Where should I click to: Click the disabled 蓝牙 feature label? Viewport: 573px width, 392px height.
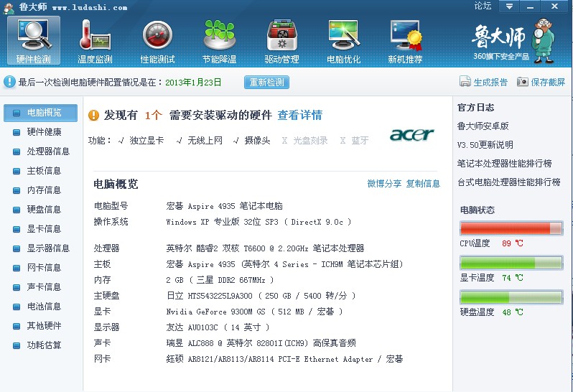[360, 140]
